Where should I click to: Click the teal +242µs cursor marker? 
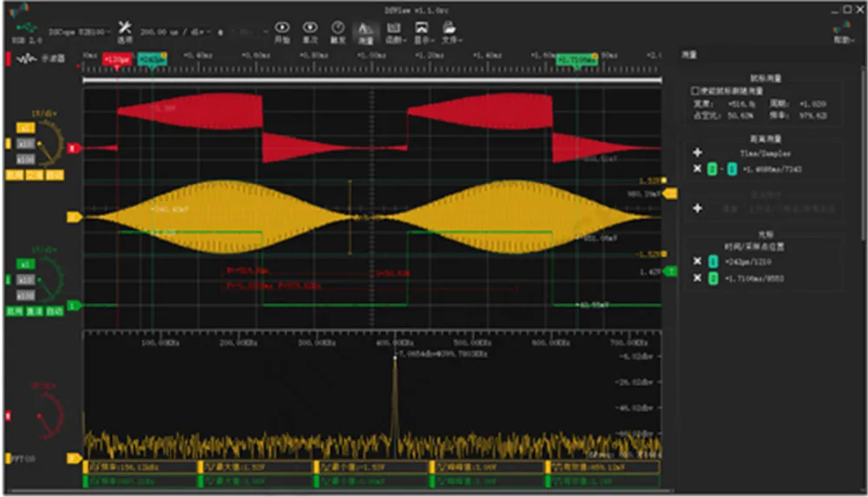[152, 59]
